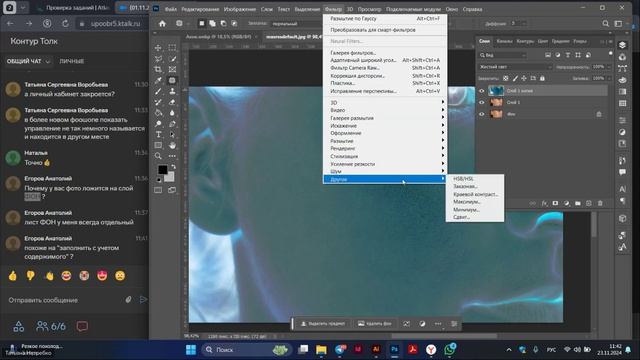Screen dimensions: 640x360
Task: Open the Opacity dropdown arrow
Action: pos(609,67)
